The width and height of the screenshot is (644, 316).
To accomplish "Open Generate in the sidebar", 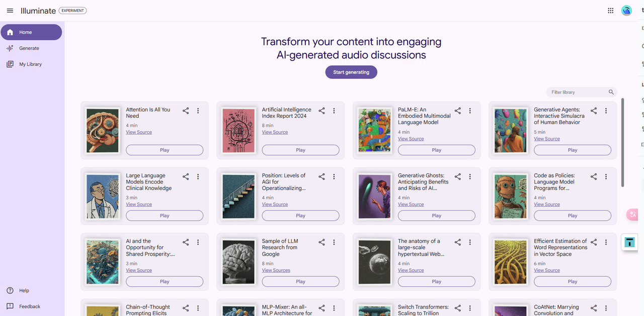I will [x=31, y=48].
